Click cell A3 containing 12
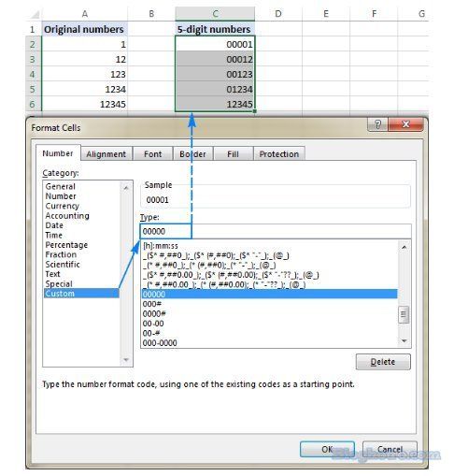 click(85, 59)
